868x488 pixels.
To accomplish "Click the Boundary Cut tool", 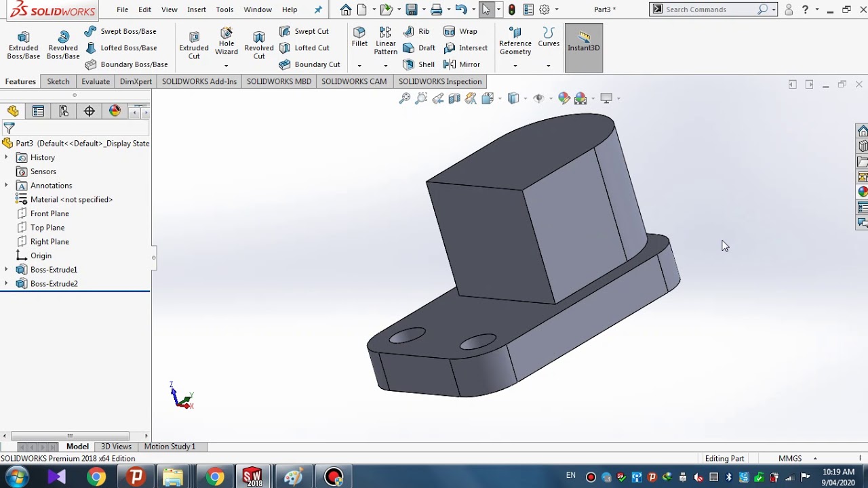I will tap(309, 64).
